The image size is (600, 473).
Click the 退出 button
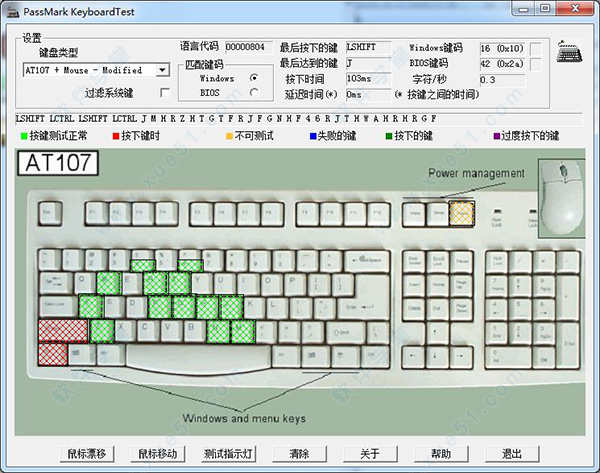tap(512, 454)
